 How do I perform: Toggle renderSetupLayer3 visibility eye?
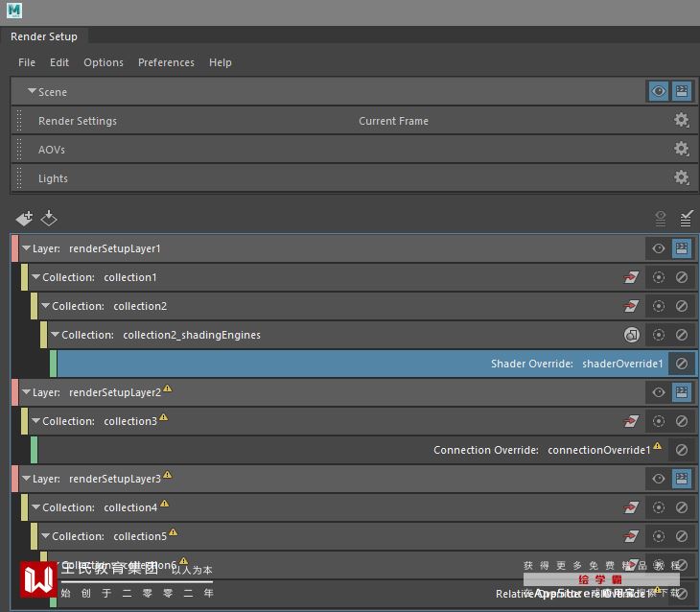[x=659, y=479]
